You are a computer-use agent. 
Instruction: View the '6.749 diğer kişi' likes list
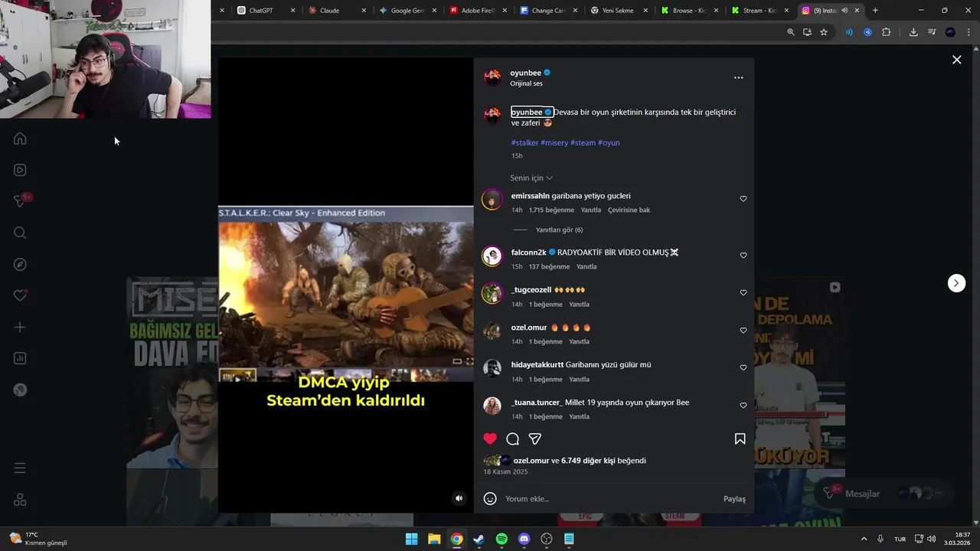coord(589,461)
